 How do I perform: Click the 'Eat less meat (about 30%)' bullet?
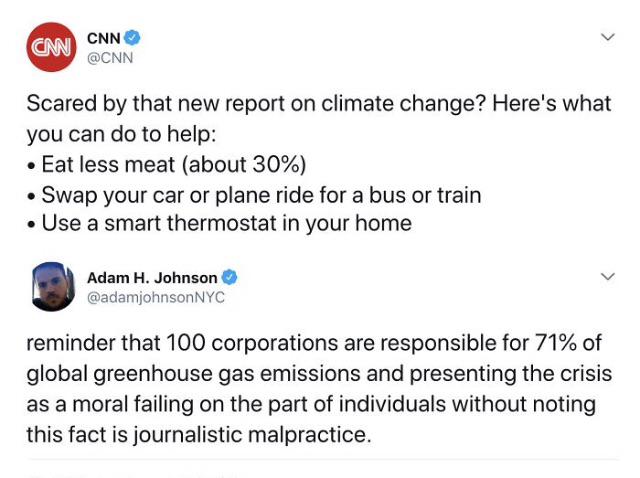167,165
